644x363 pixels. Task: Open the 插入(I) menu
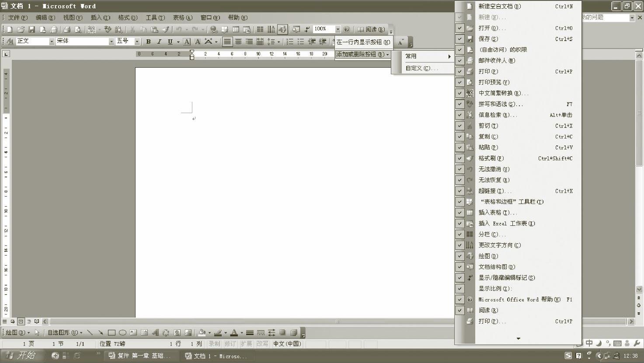click(100, 17)
